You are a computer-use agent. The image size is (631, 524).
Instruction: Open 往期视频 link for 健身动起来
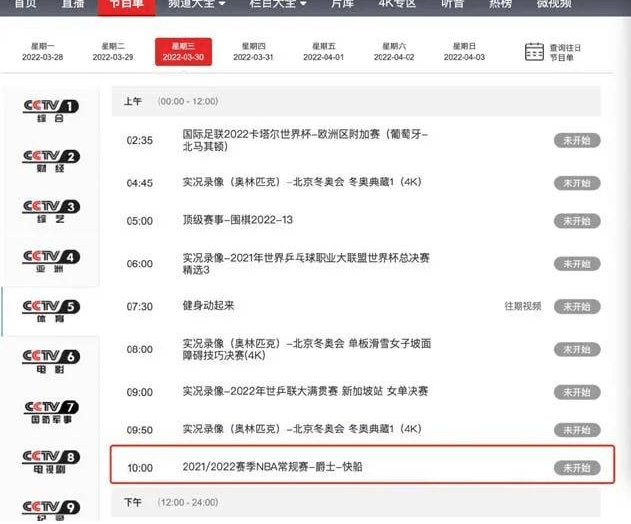point(523,306)
